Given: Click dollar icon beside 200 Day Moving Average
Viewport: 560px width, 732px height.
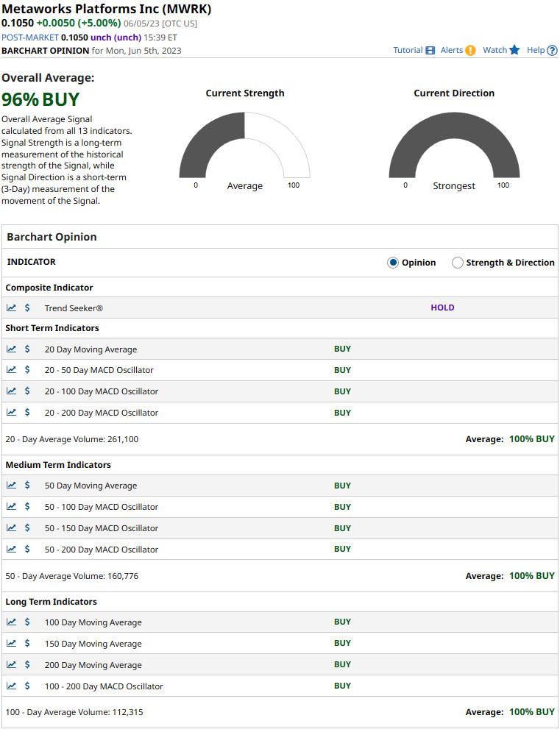Looking at the screenshot, I should tap(27, 665).
